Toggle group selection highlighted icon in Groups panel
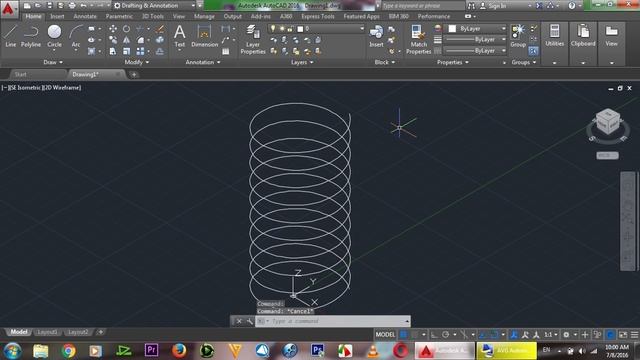 [x=533, y=51]
